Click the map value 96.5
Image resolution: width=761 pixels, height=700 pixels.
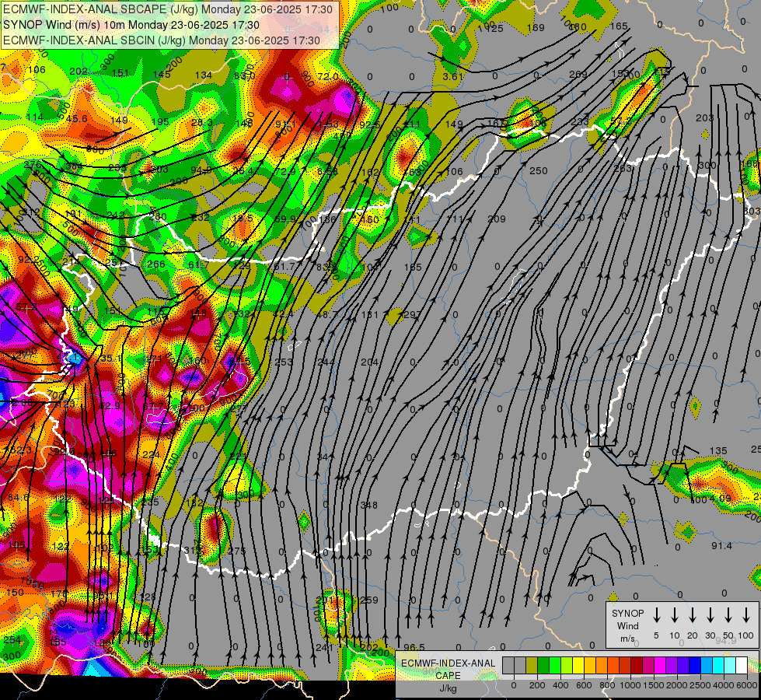(x=414, y=647)
